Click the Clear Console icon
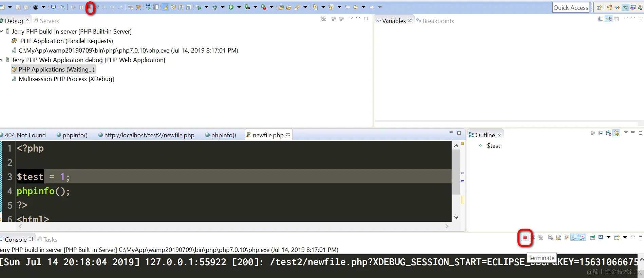Image resolution: width=644 pixels, height=278 pixels. pos(551,237)
